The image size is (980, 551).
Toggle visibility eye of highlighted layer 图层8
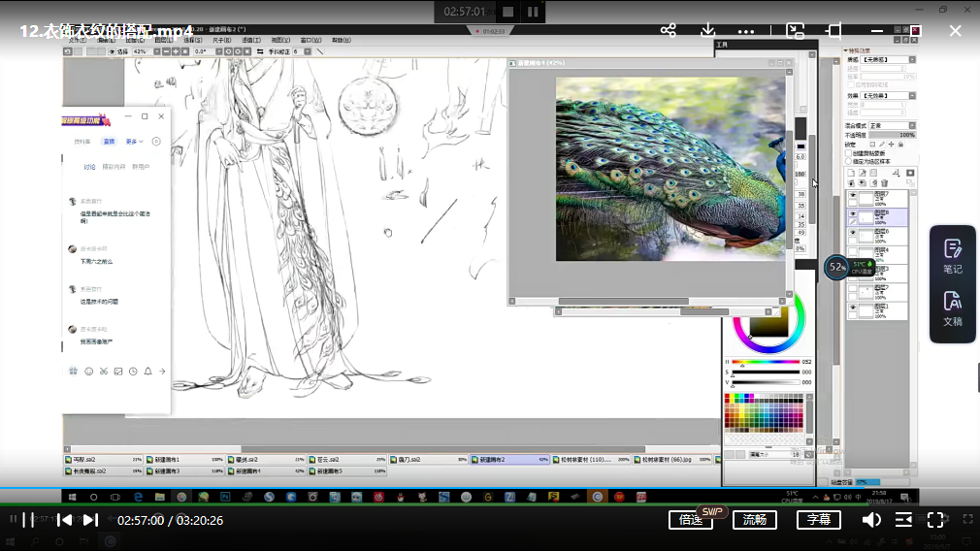tap(853, 213)
